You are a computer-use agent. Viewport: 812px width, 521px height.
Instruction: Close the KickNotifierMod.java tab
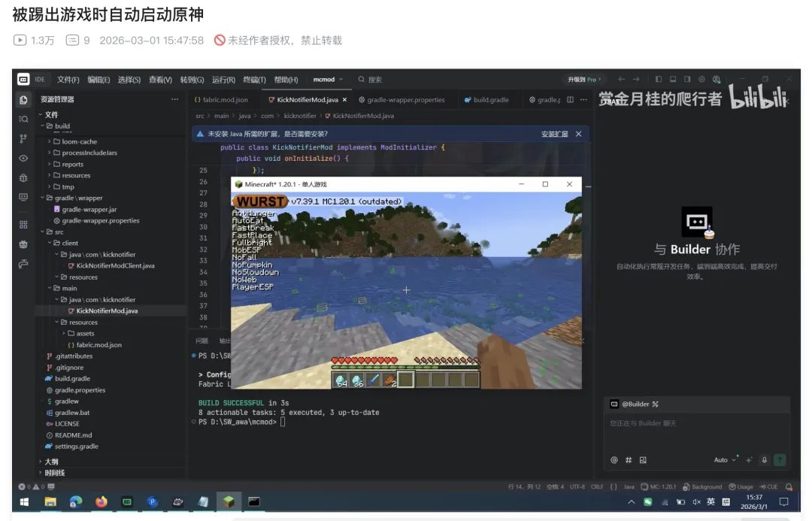coord(344,99)
